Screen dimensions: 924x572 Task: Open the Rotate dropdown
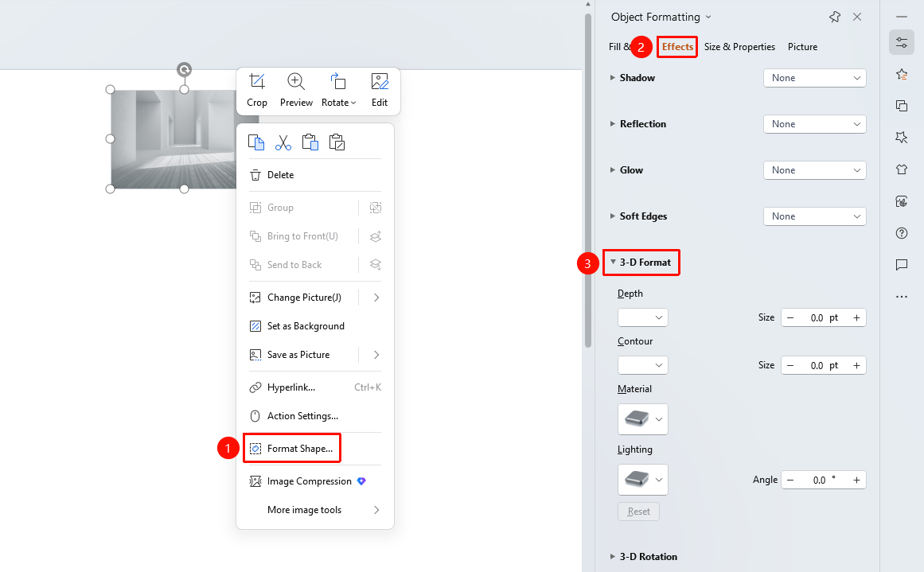pyautogui.click(x=338, y=90)
